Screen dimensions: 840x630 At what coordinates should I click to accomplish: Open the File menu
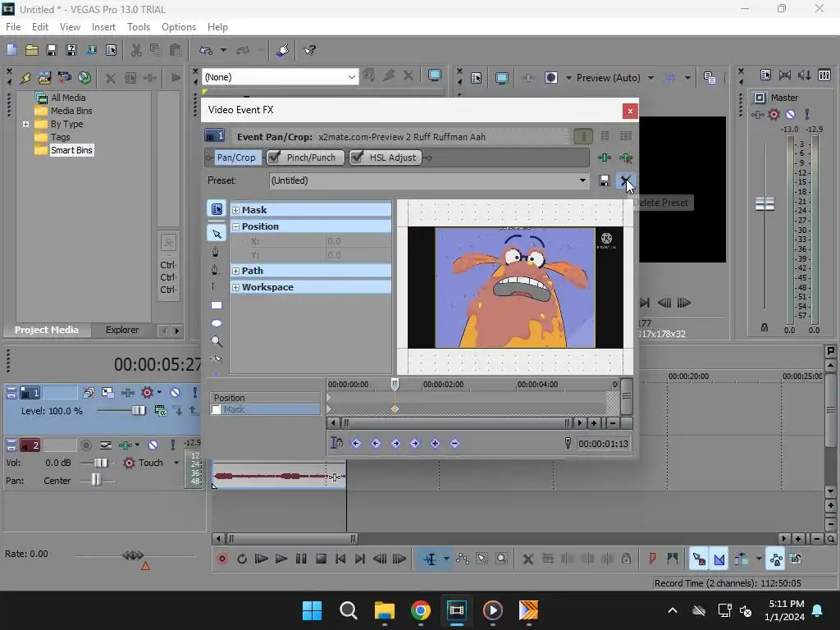pyautogui.click(x=13, y=27)
